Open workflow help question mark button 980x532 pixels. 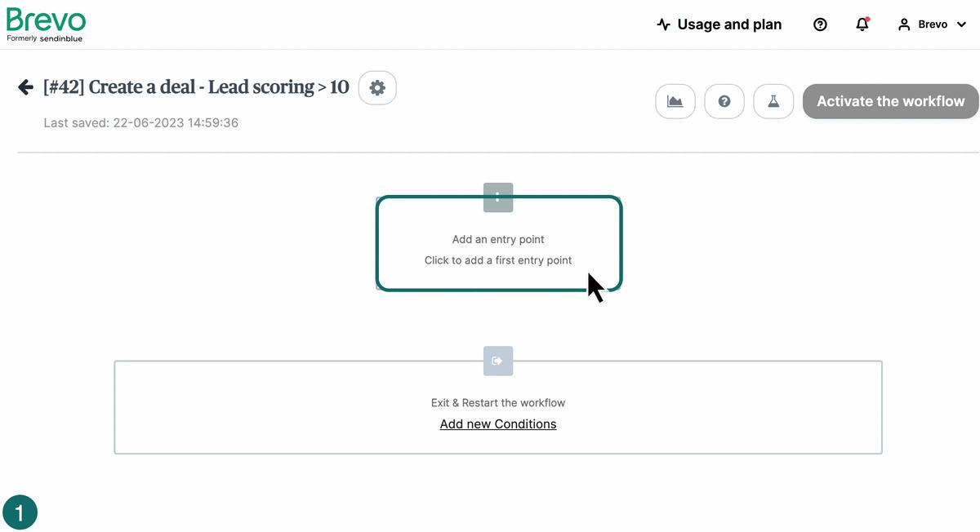coord(724,102)
